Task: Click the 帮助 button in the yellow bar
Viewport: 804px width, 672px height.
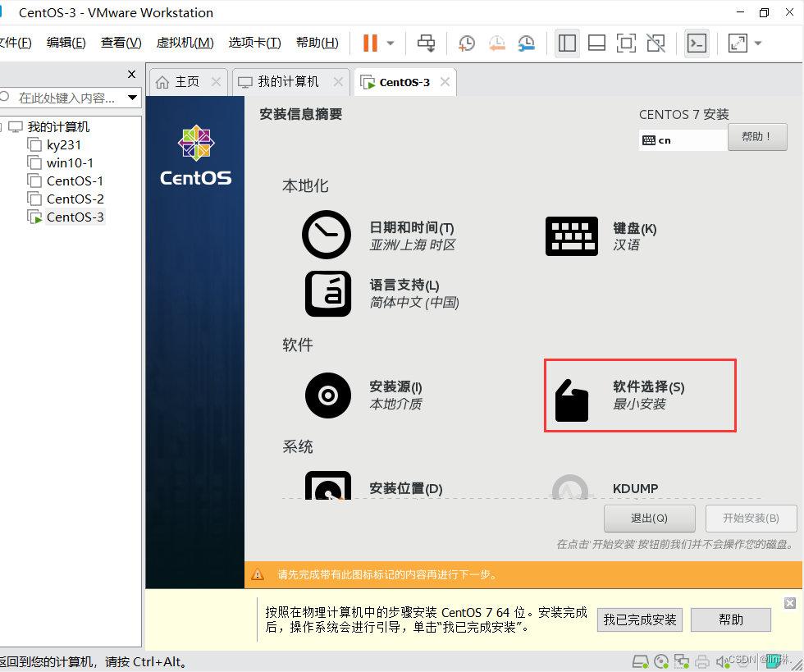Action: click(731, 619)
